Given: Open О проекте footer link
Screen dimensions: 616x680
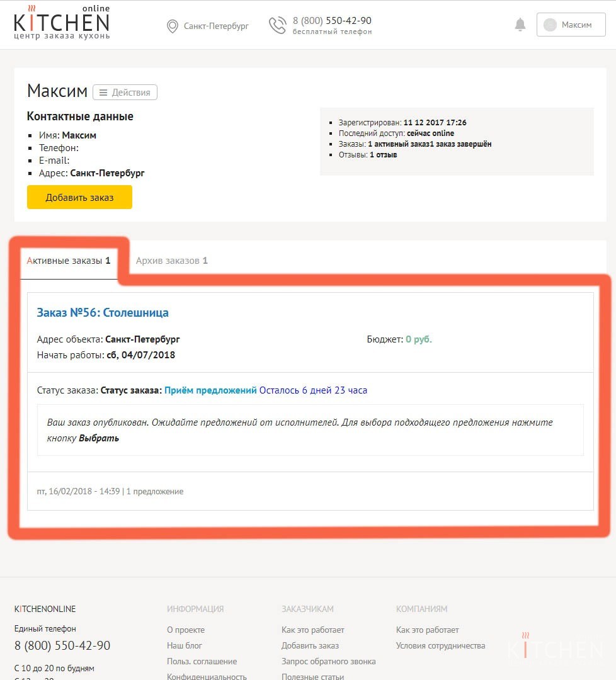Looking at the screenshot, I should pyautogui.click(x=186, y=630).
